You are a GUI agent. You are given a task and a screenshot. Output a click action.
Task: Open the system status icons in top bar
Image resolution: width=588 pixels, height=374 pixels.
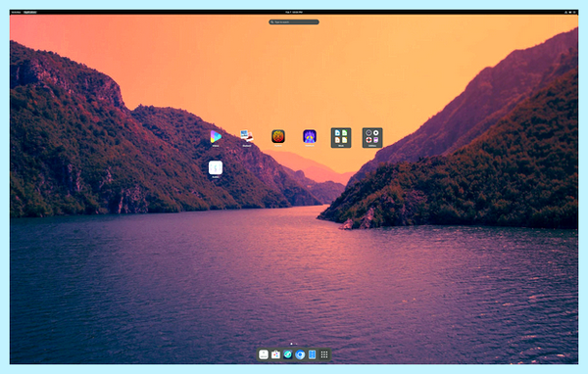coord(570,12)
